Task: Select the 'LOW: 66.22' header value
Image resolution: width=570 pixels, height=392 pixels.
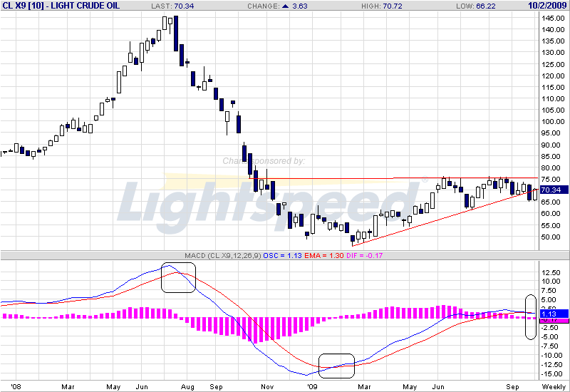Action: click(x=476, y=6)
